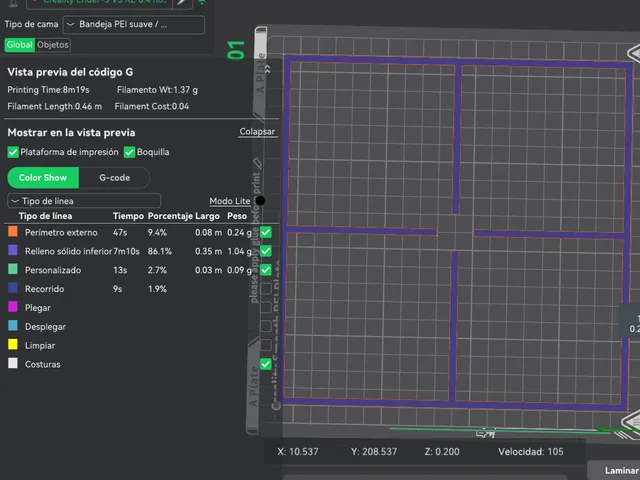Toggle the Modo Lite switch
The height and width of the screenshot is (480, 640).
pos(260,201)
